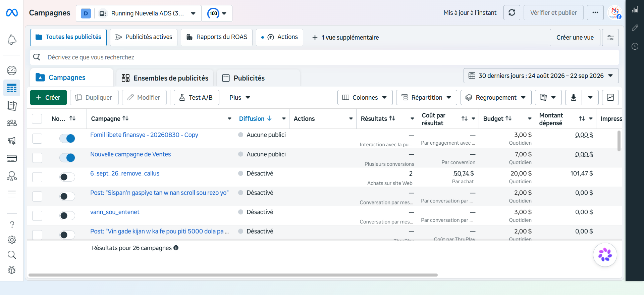644x295 pixels.
Task: Open settings gear in sidebar
Action: pos(12,240)
